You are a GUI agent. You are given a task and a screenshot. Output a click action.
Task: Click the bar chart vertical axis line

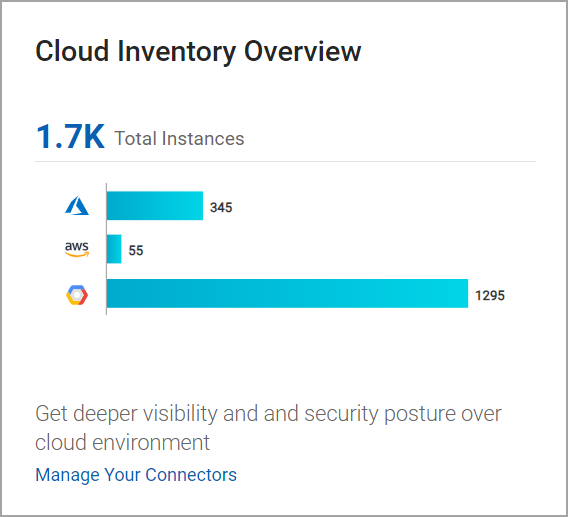[x=106, y=249]
